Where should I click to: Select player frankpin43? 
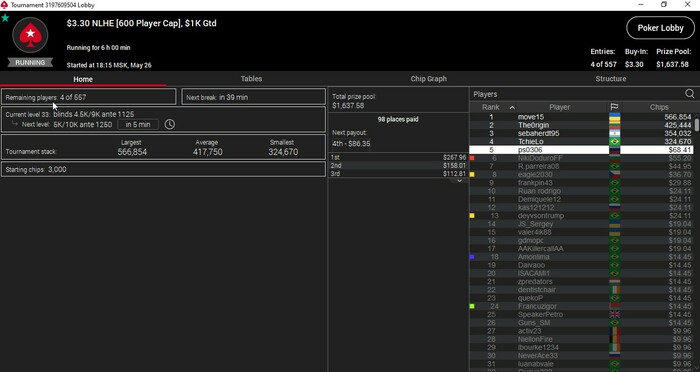[581, 183]
